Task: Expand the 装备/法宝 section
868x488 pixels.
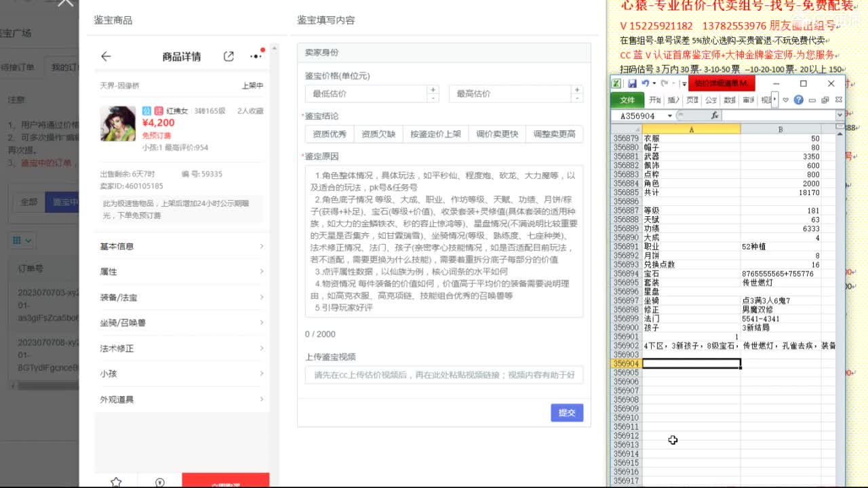Action: [183, 296]
